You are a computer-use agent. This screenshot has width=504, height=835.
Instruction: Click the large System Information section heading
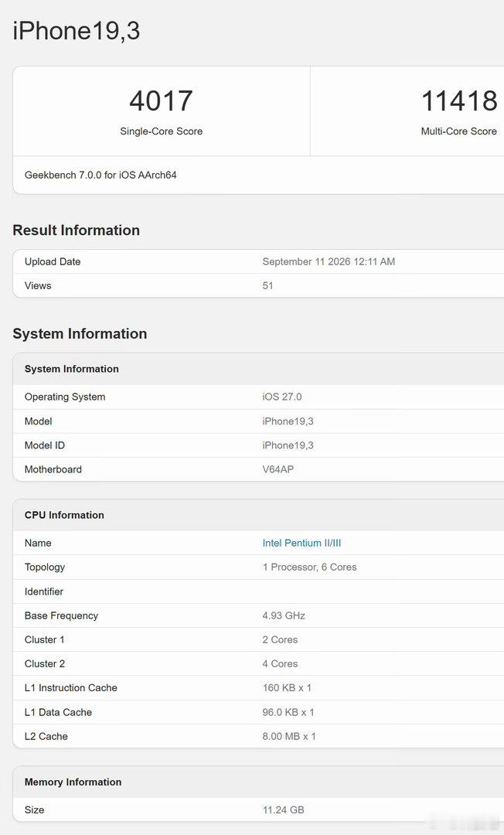pyautogui.click(x=80, y=334)
